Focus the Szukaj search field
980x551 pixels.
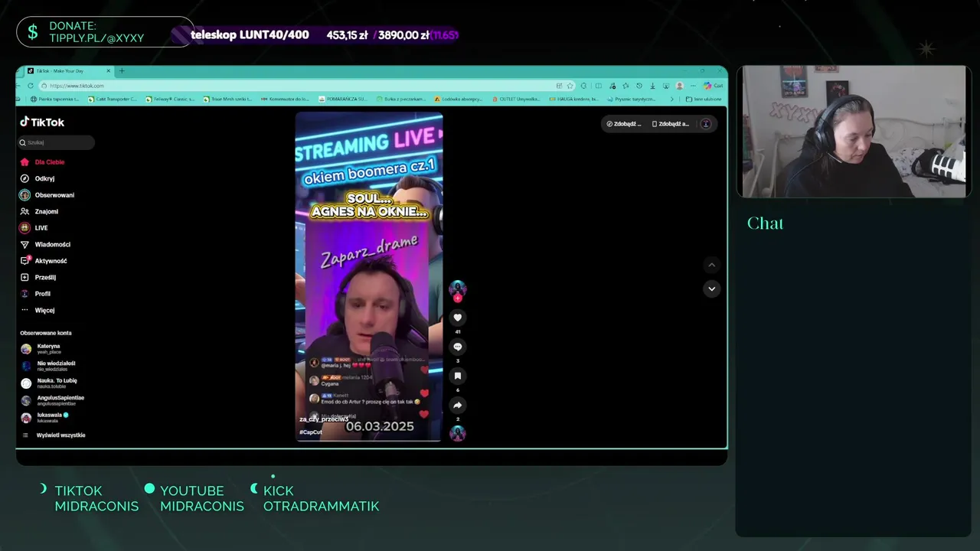(57, 142)
